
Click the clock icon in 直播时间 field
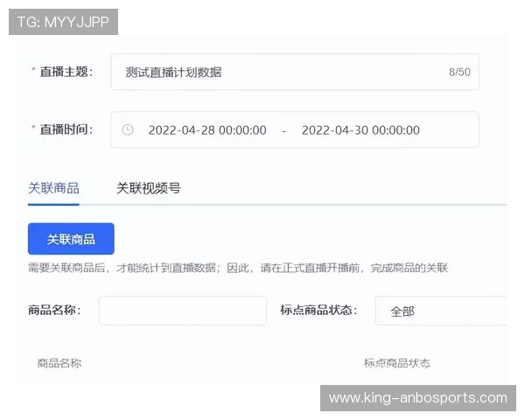128,130
